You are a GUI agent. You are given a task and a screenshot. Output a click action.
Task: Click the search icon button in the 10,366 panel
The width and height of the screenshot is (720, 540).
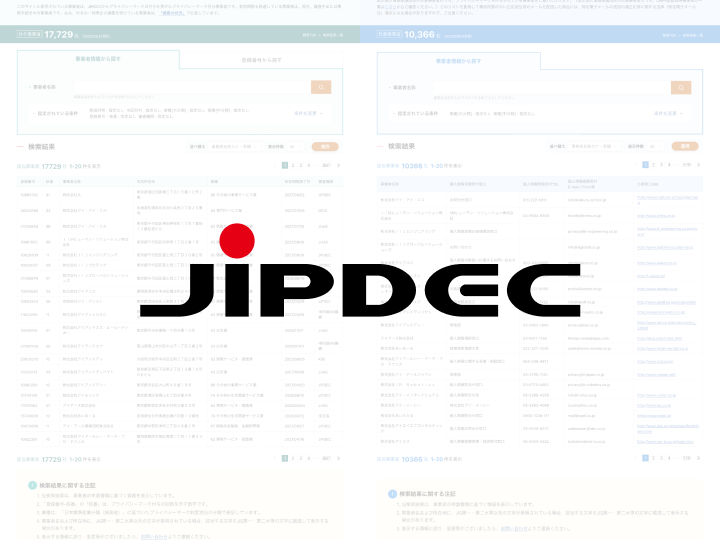click(681, 87)
